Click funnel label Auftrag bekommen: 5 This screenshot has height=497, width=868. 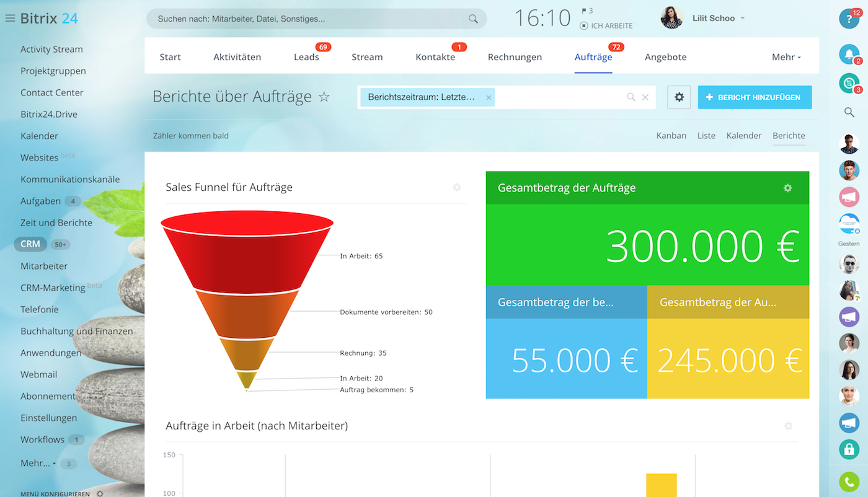tap(376, 390)
